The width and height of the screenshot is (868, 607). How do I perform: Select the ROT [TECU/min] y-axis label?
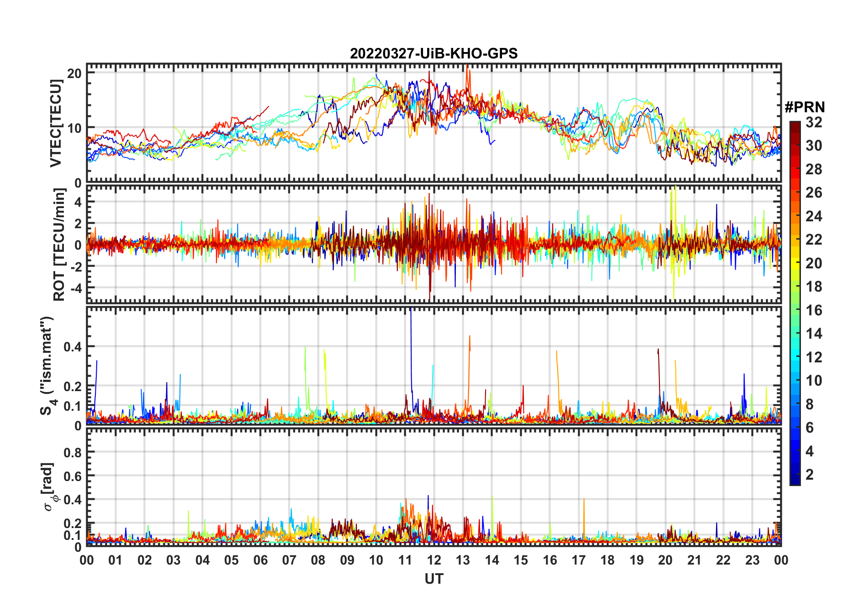coord(59,245)
